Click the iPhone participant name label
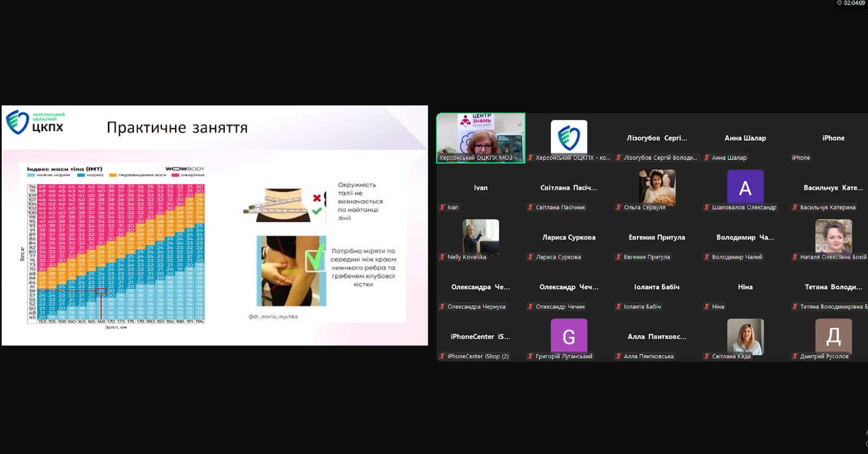 pyautogui.click(x=801, y=158)
